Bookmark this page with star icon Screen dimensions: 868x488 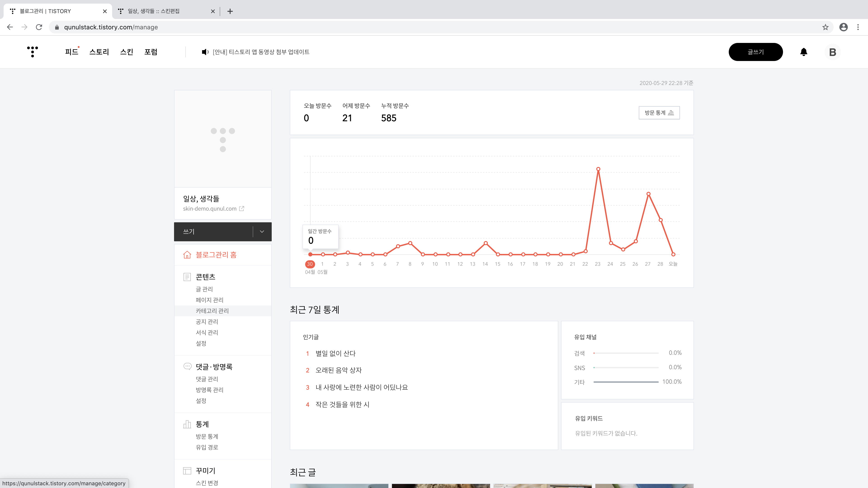click(825, 27)
